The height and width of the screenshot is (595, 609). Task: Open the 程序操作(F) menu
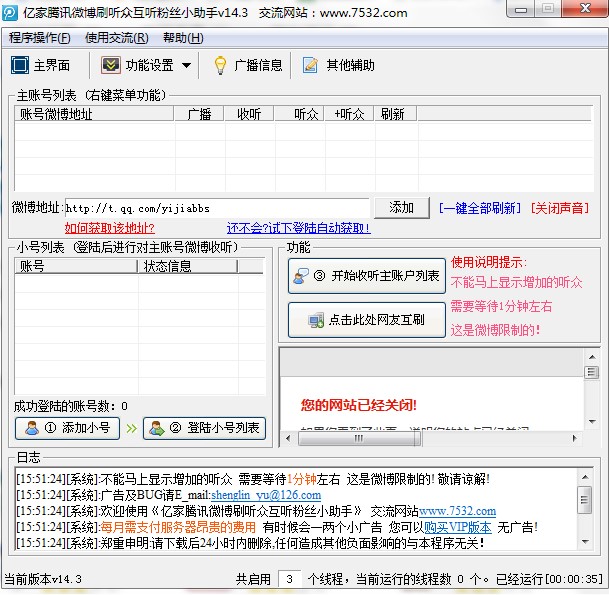click(40, 38)
